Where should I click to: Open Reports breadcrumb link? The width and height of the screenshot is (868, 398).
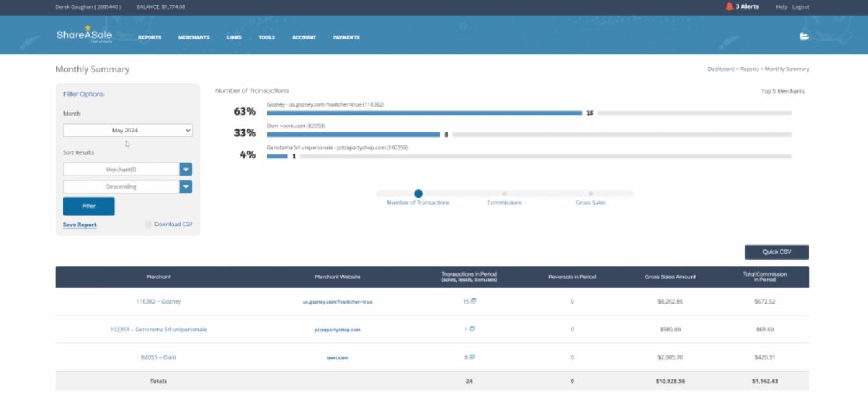(x=749, y=69)
